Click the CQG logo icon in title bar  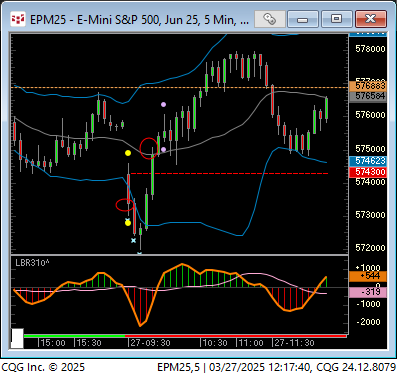(18, 19)
